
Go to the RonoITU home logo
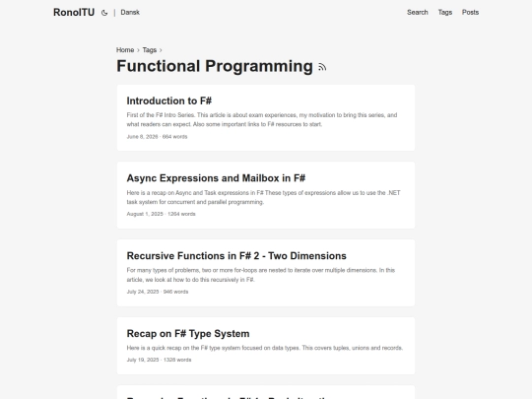coord(74,12)
